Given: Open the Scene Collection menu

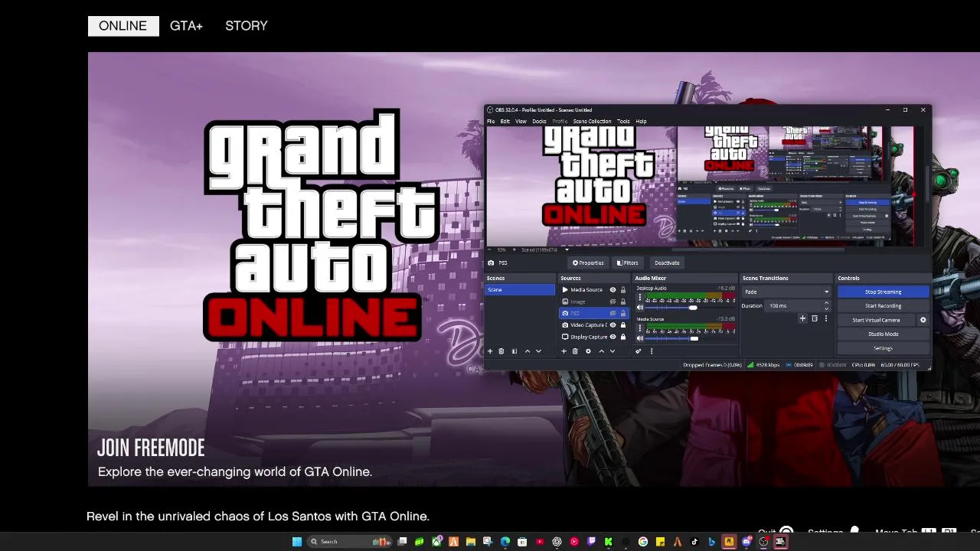Looking at the screenshot, I should coord(592,121).
